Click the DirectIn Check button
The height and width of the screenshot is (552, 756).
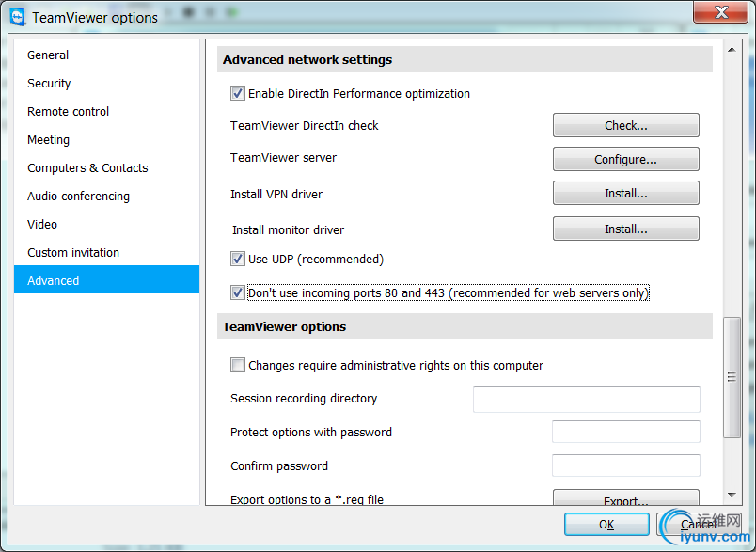tap(625, 125)
